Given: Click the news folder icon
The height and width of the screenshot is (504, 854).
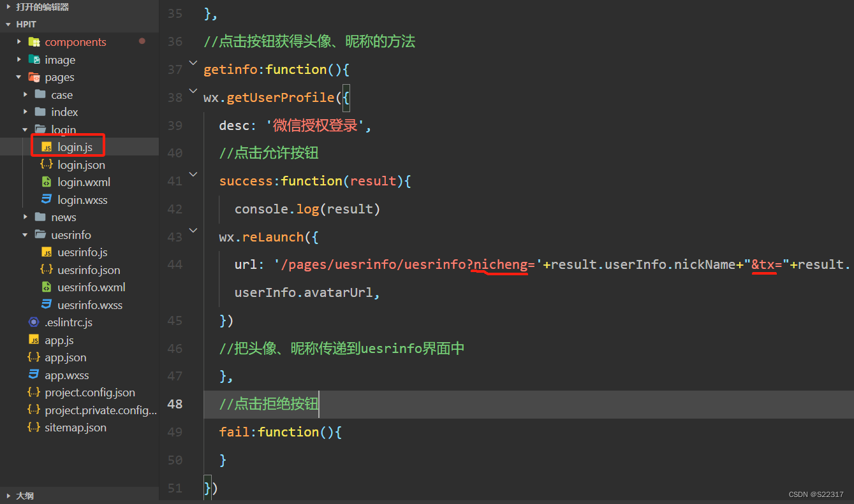Looking at the screenshot, I should [x=40, y=217].
